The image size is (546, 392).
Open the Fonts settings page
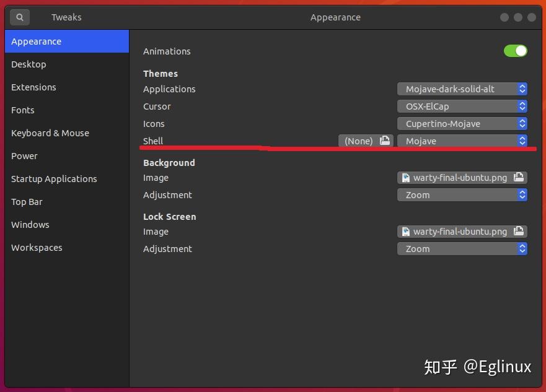tap(22, 110)
